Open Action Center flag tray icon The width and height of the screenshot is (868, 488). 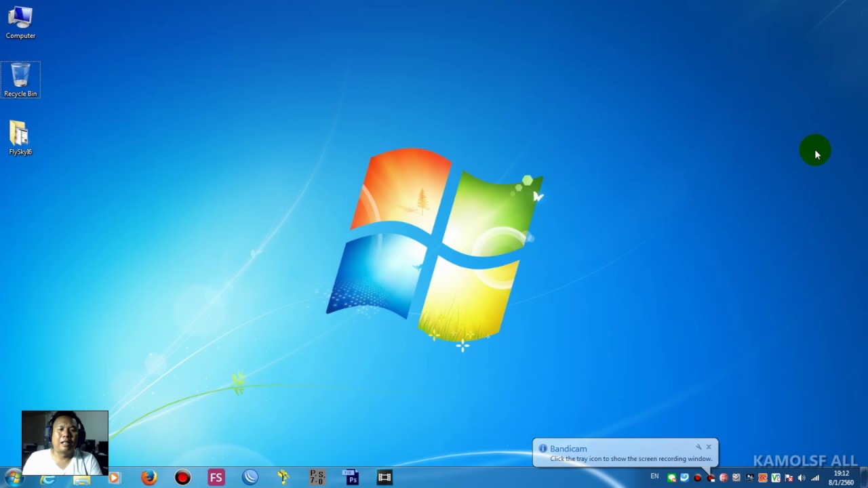pyautogui.click(x=789, y=479)
